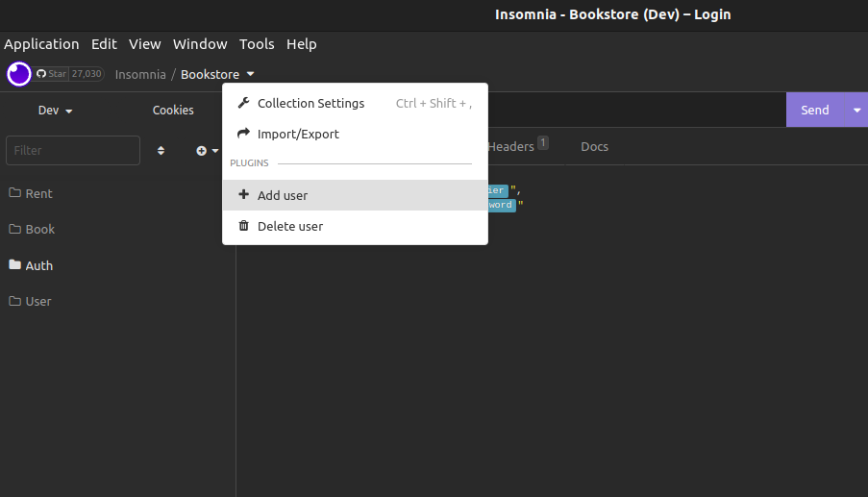This screenshot has height=497, width=868.
Task: Open the Window menu
Action: click(x=200, y=44)
